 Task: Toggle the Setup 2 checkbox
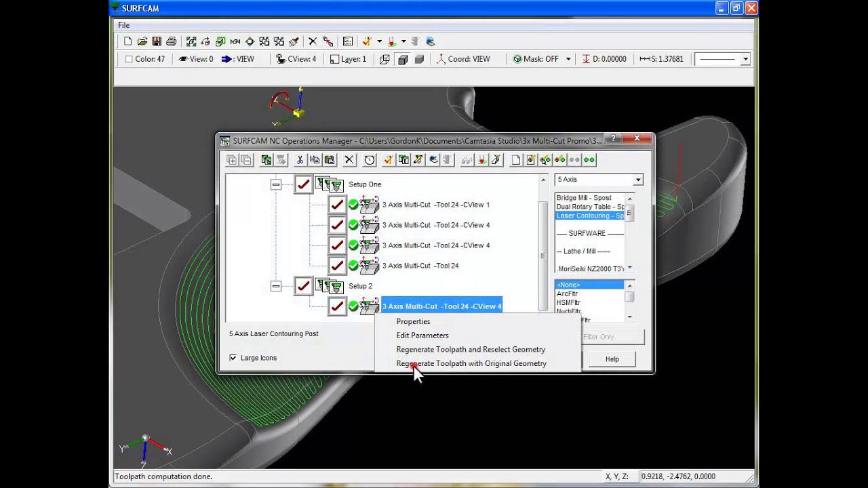click(303, 286)
